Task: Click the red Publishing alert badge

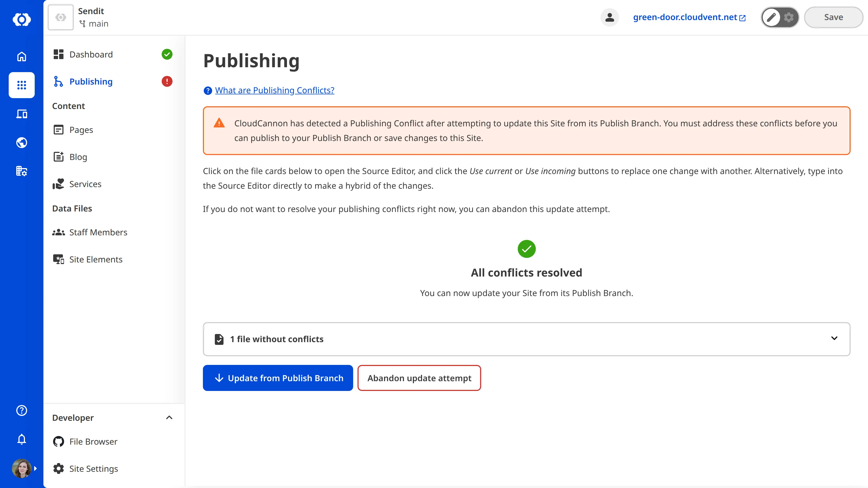Action: point(167,82)
